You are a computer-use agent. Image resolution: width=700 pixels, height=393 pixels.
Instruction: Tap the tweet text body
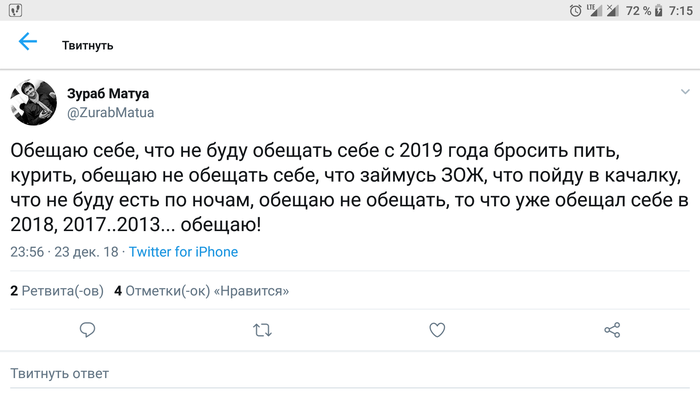pyautogui.click(x=350, y=188)
